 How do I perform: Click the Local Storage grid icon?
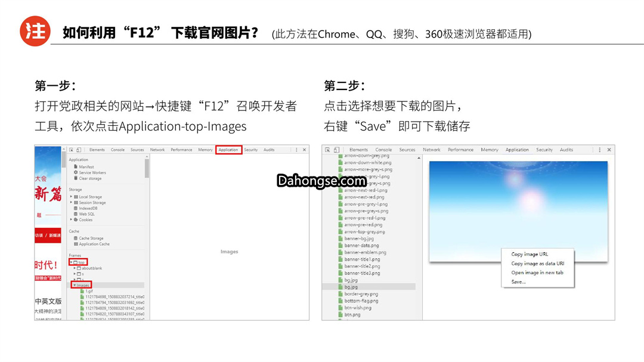(76, 197)
